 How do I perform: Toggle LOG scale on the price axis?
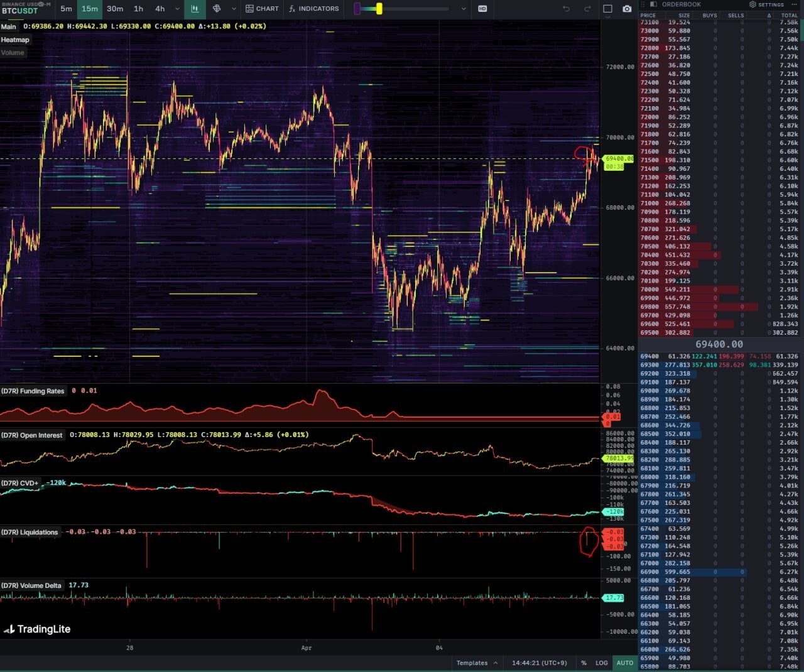click(x=601, y=663)
